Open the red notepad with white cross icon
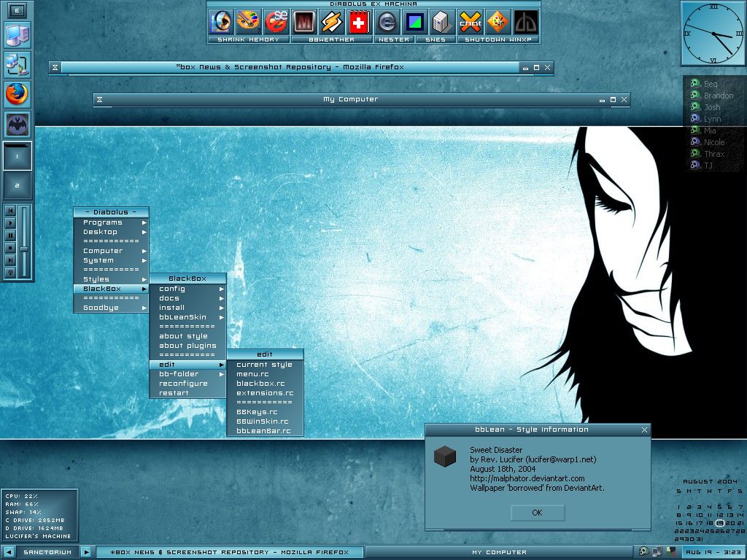Screen dimensions: 747x560 [359, 22]
